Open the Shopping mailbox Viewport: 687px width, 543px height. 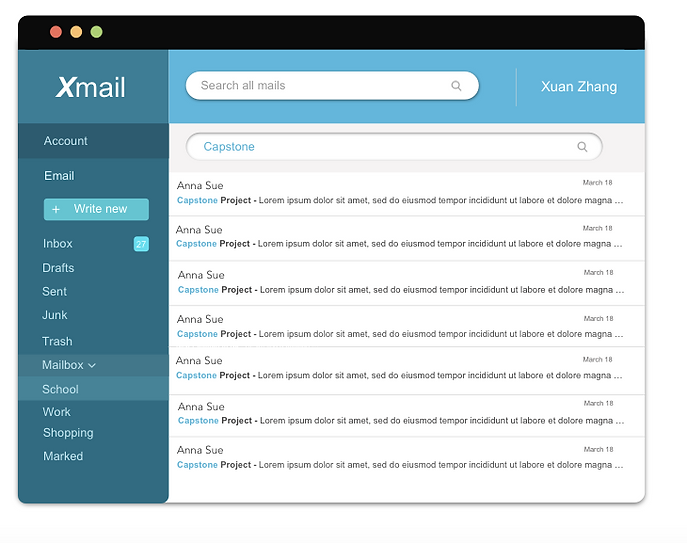[68, 433]
